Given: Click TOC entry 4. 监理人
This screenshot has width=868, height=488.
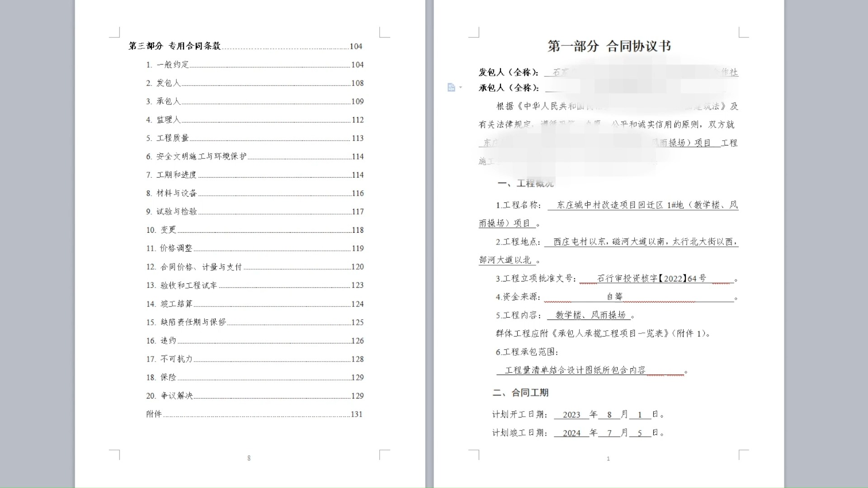Looking at the screenshot, I should point(255,120).
